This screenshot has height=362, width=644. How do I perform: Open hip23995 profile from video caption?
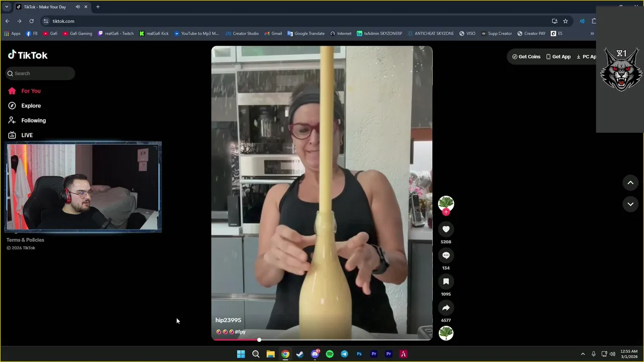click(228, 320)
